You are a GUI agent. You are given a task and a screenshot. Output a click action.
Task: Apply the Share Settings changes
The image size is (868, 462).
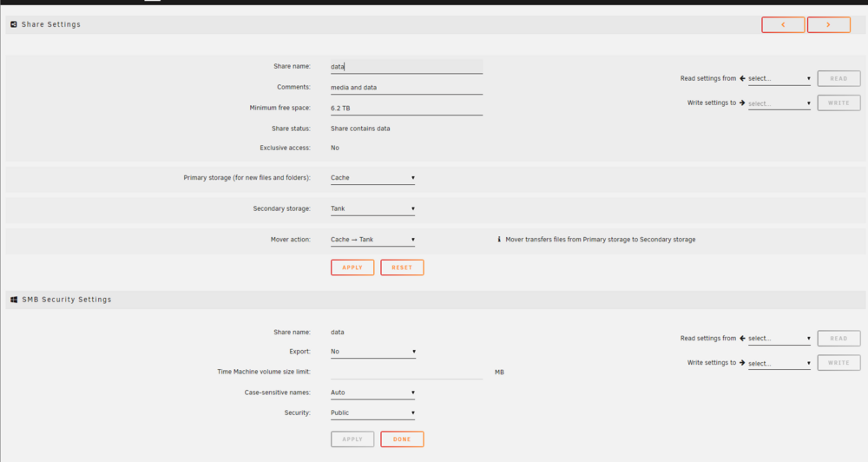pyautogui.click(x=352, y=267)
